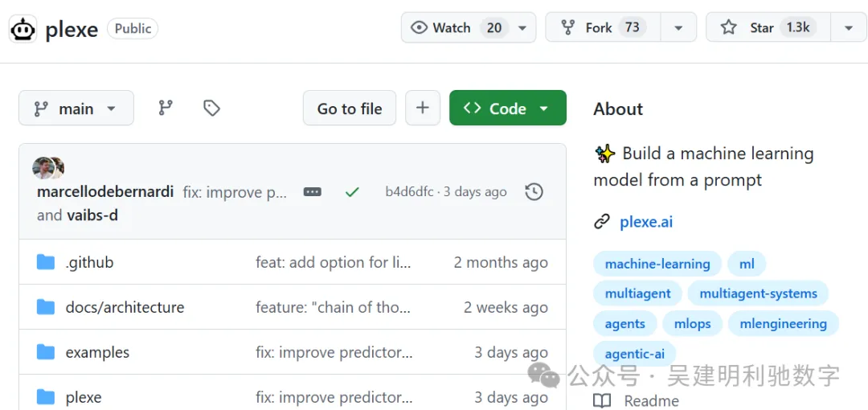Click the marcellodebernardi author avatar
Viewport: 868px width, 410px height.
[x=43, y=168]
